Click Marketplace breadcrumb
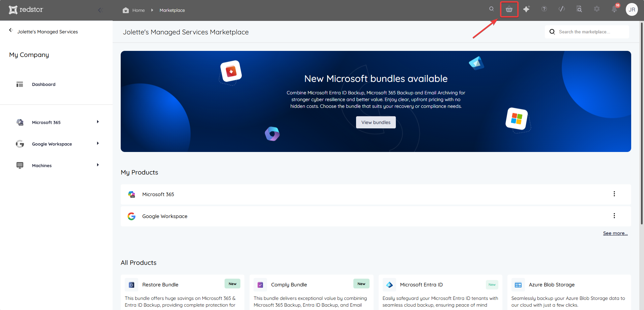 (x=172, y=10)
